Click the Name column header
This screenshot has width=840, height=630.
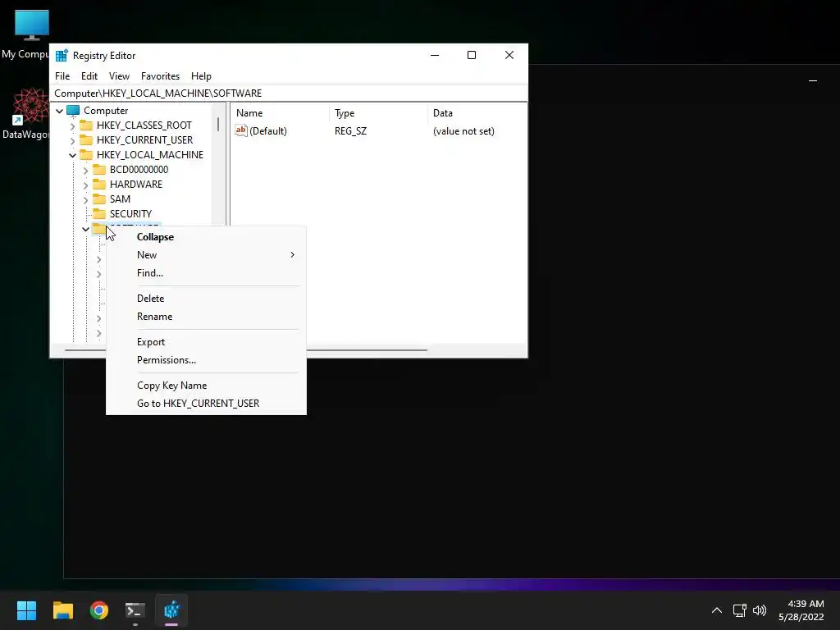coord(281,113)
